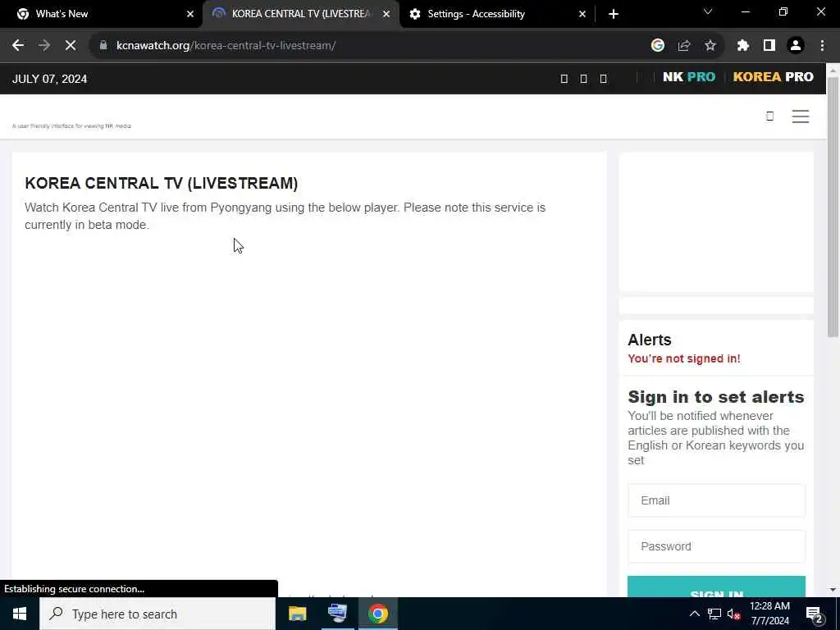The width and height of the screenshot is (840, 630).
Task: Switch to the What's New tab
Action: [101, 14]
